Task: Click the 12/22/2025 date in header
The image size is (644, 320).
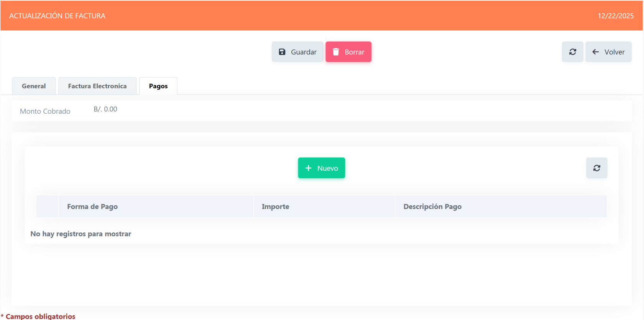Action: tap(615, 16)
